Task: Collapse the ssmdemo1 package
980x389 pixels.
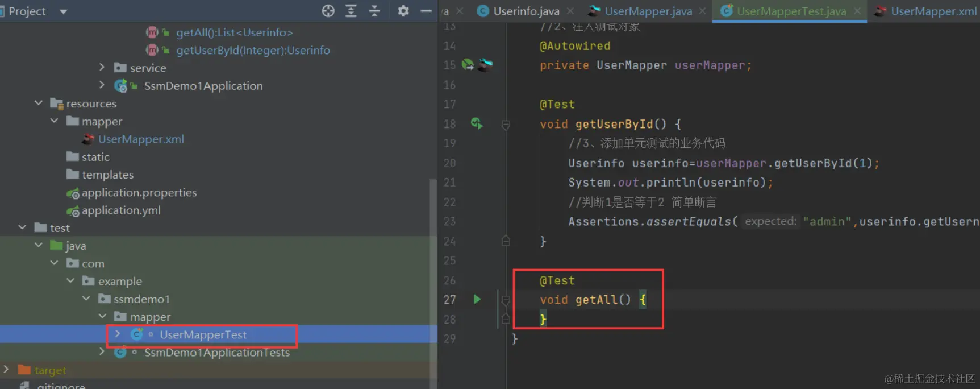Action: [x=86, y=298]
